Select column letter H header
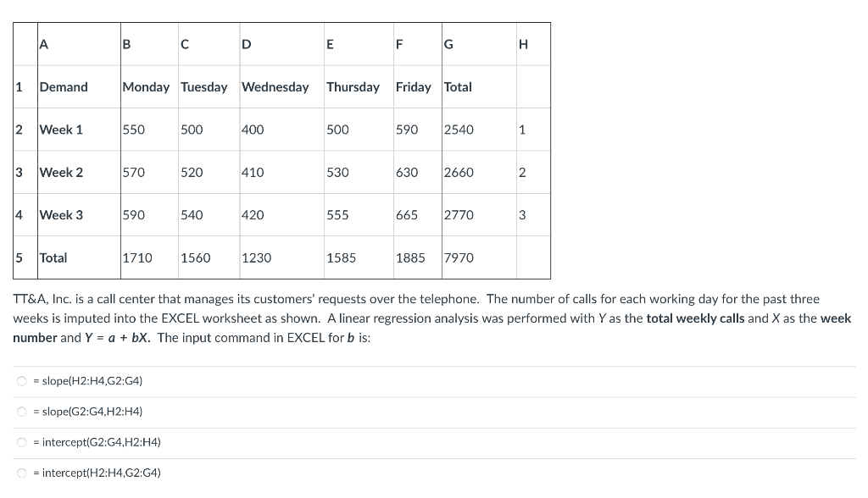Screen dimensions: 868x498 point(533,44)
